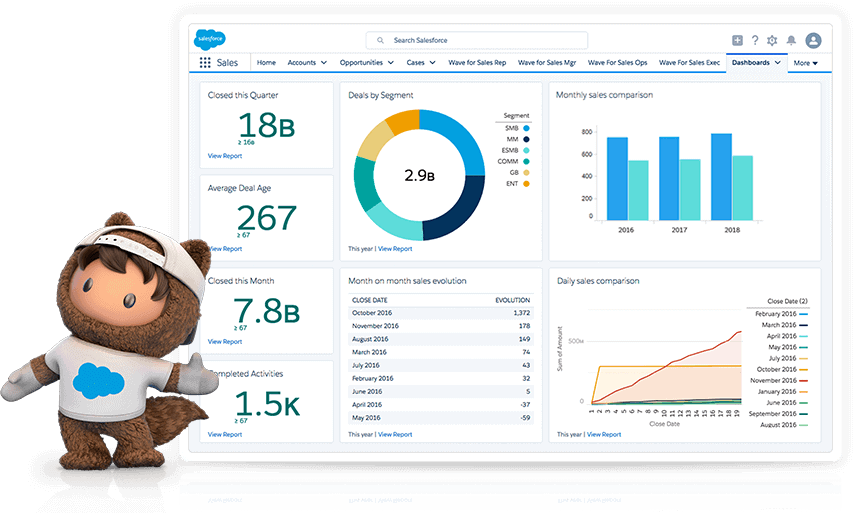Expand the Opportunities dropdown arrow
This screenshot has width=858, height=513.
(391, 63)
